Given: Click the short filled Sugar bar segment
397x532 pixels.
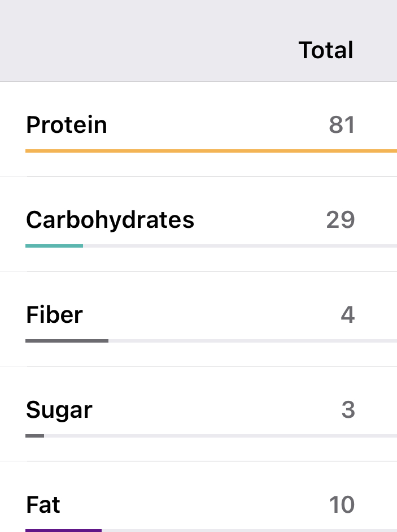Looking at the screenshot, I should pyautogui.click(x=34, y=436).
